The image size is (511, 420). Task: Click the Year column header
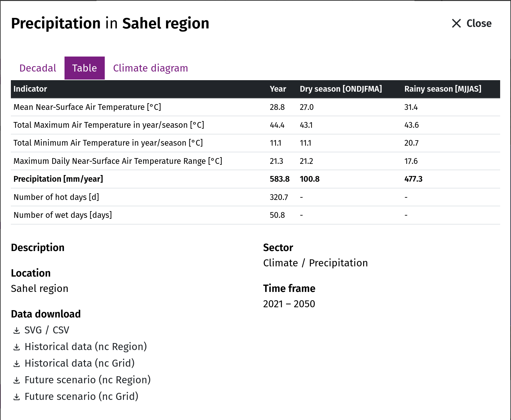pos(278,89)
